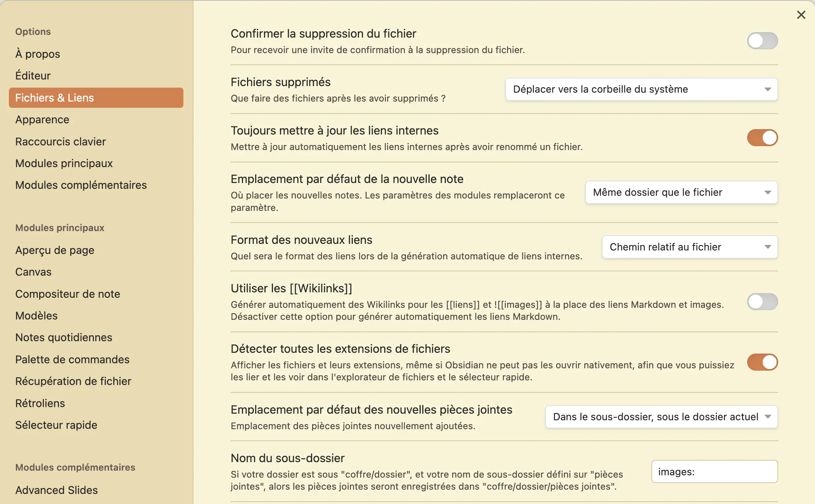815x504 pixels.
Task: Enable the Confirmer la suppression du fichier toggle
Action: [762, 41]
